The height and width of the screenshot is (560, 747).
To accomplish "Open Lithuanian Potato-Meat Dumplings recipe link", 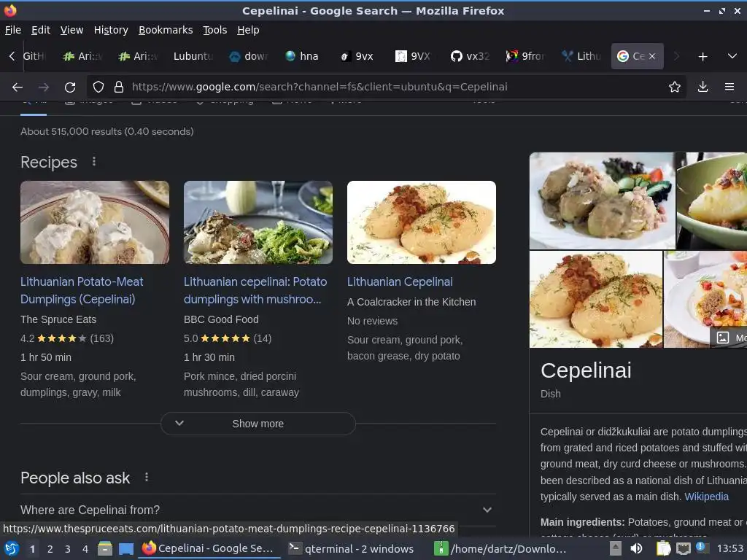I will pos(82,290).
